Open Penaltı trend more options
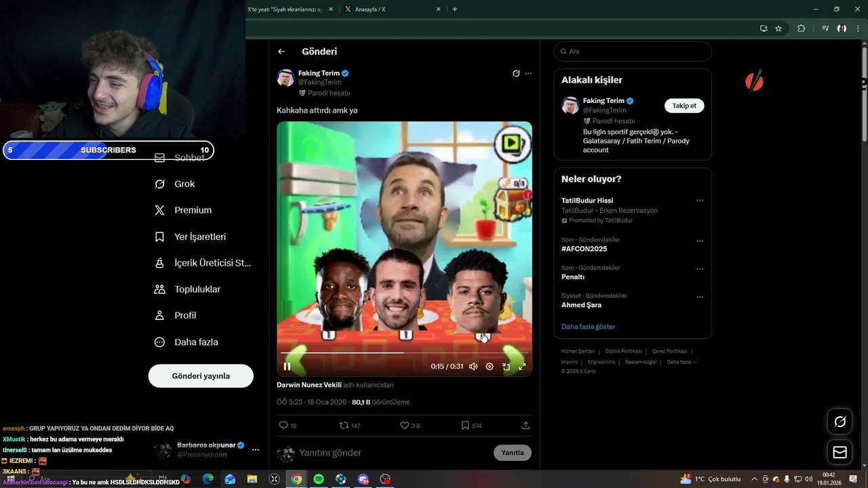The width and height of the screenshot is (868, 488). [700, 268]
